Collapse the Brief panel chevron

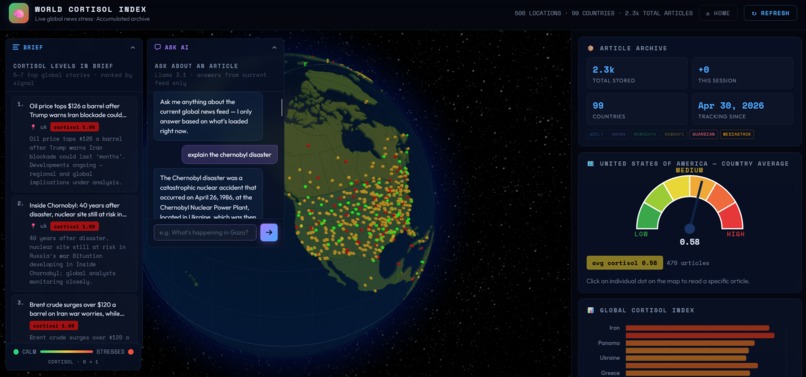click(x=133, y=47)
